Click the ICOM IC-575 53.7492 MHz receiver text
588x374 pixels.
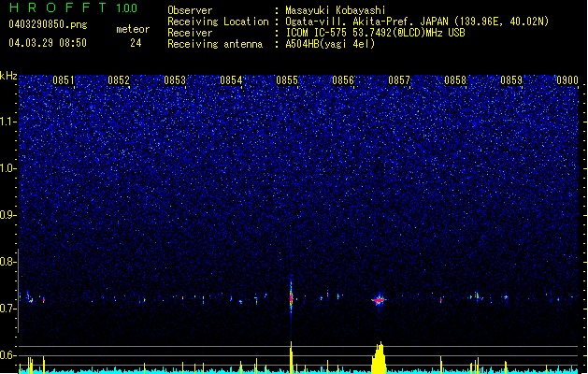coord(375,33)
